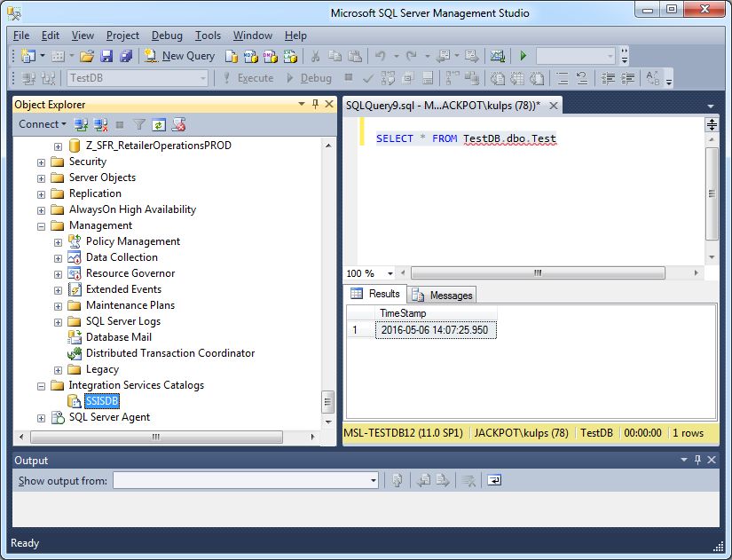Click the Copy icon in toolbar

point(335,56)
